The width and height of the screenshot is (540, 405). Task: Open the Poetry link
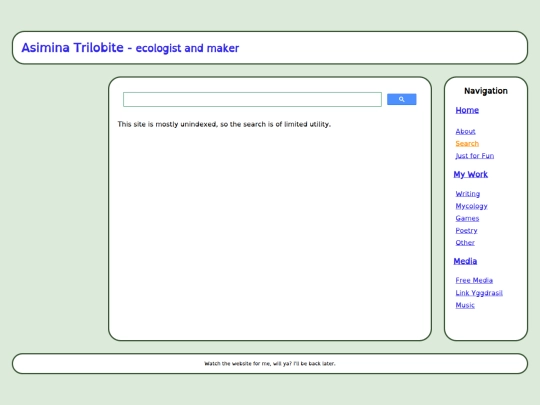pos(466,230)
